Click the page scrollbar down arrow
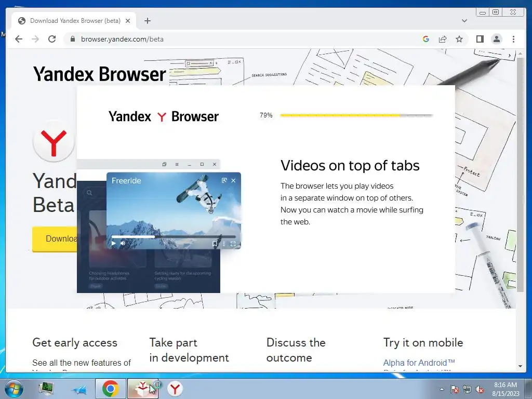532x399 pixels. 520,366
